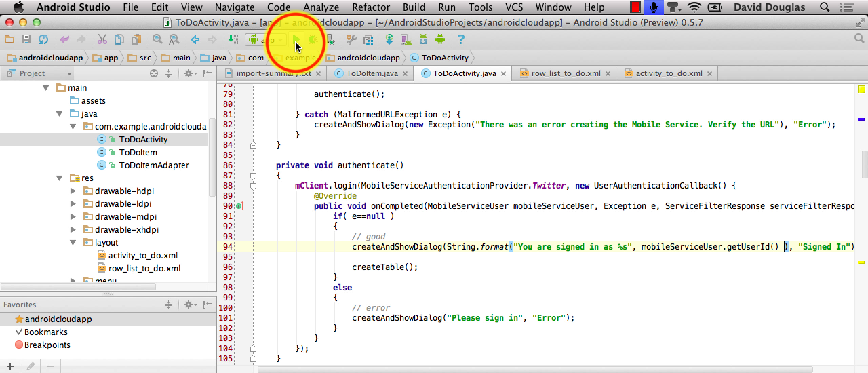868x373 pixels.
Task: Toggle code folding at line 104
Action: (x=253, y=348)
